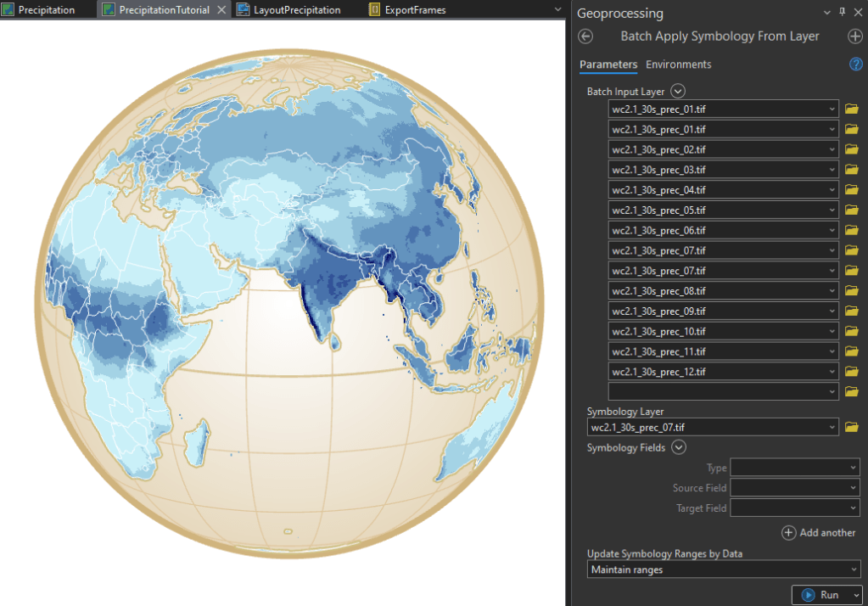868x606 pixels.
Task: Click the back arrow in Geoprocessing pane
Action: [x=585, y=36]
